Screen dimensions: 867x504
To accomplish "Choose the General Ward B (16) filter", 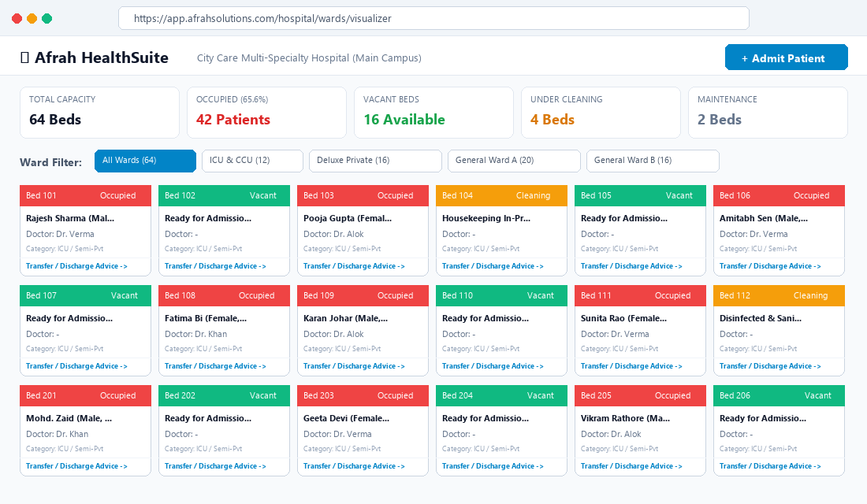I will click(653, 161).
